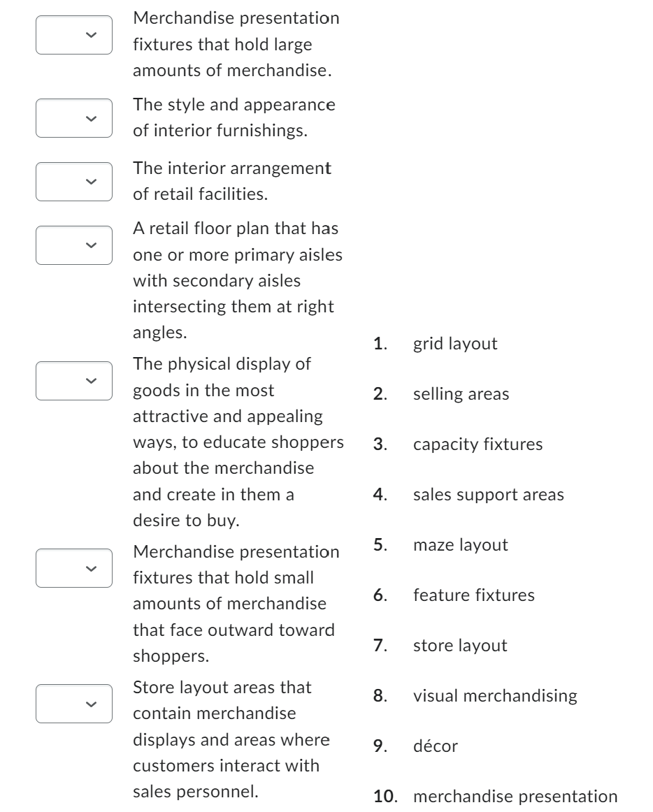Click the 'style and appearance of interior furnishings' description
653x812 pixels.
[x=234, y=117]
